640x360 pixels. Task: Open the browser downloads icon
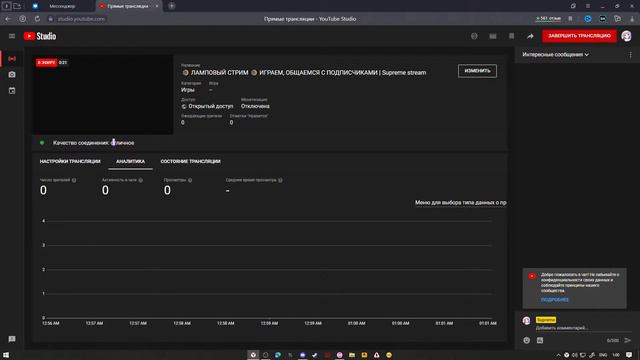(x=632, y=19)
